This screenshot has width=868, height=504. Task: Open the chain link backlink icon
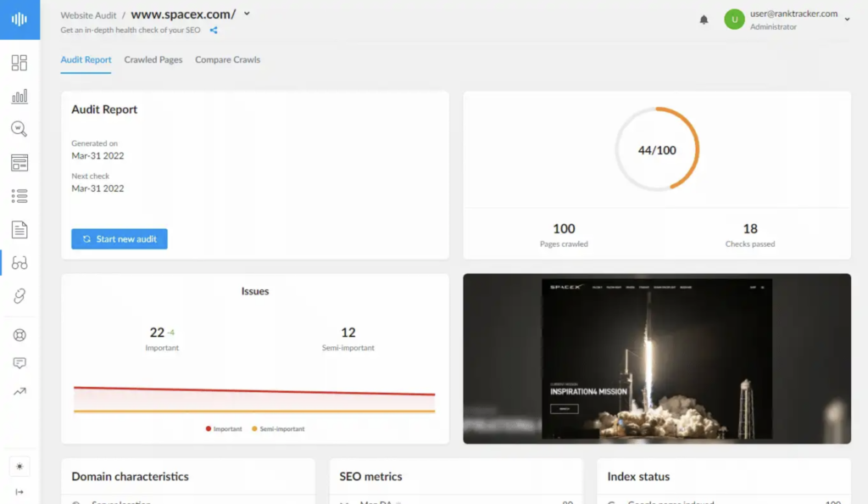pos(19,296)
